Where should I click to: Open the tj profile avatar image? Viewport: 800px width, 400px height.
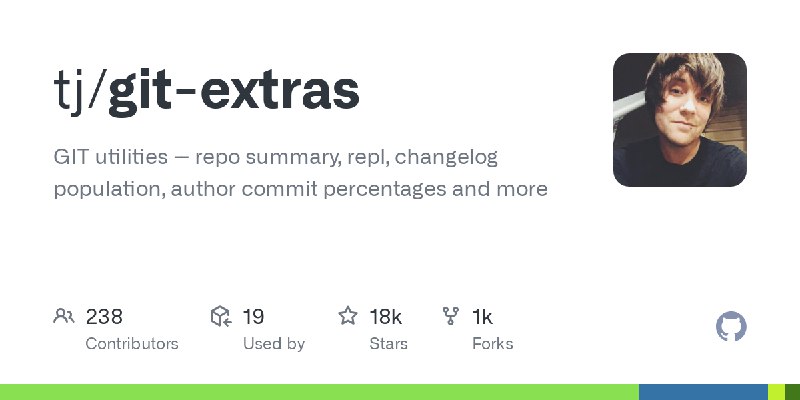[680, 120]
